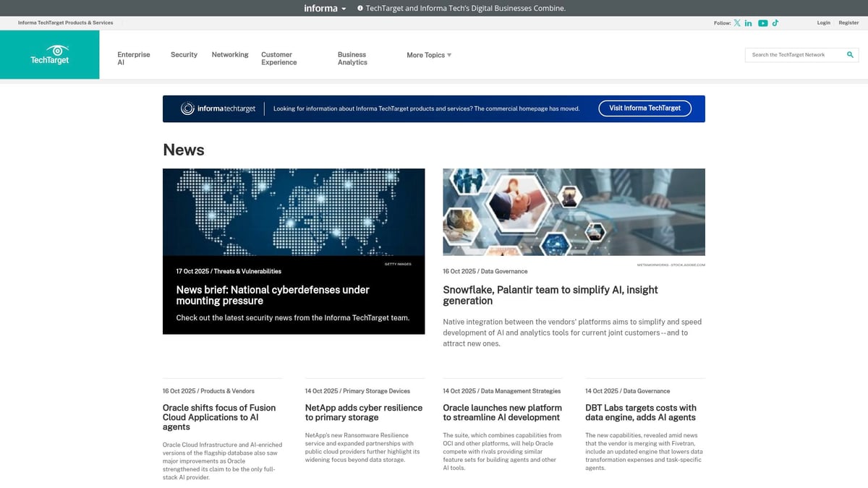Click the informa techtarget banner logo
The width and height of the screenshot is (868, 488).
(218, 108)
